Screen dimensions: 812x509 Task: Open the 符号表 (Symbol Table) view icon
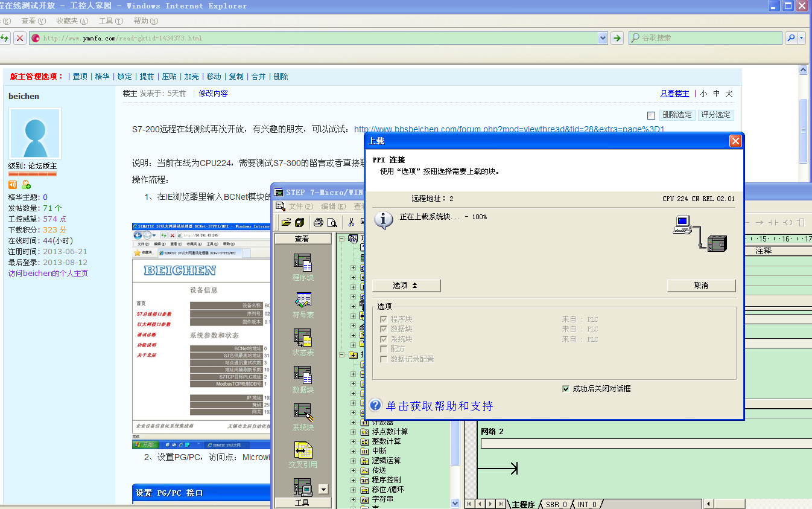(x=302, y=300)
